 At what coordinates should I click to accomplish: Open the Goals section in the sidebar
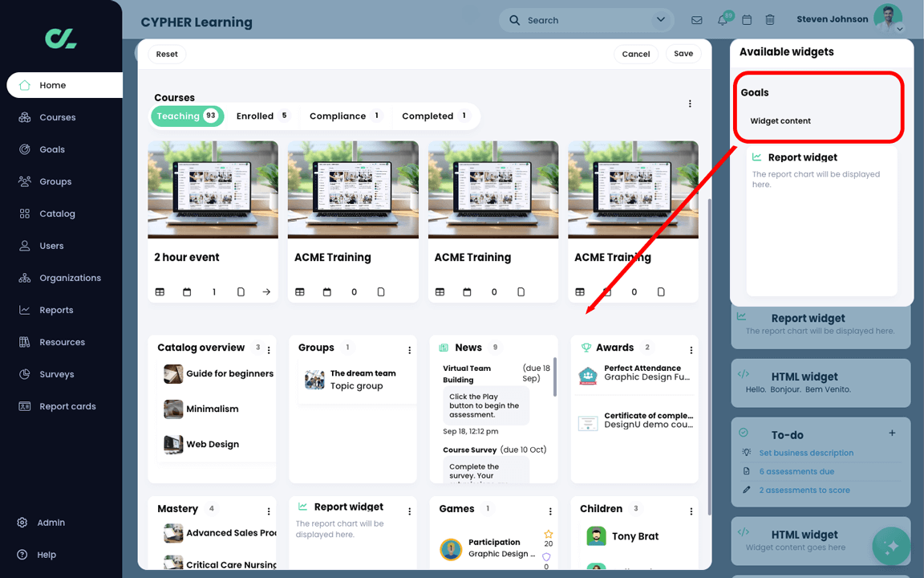click(51, 149)
